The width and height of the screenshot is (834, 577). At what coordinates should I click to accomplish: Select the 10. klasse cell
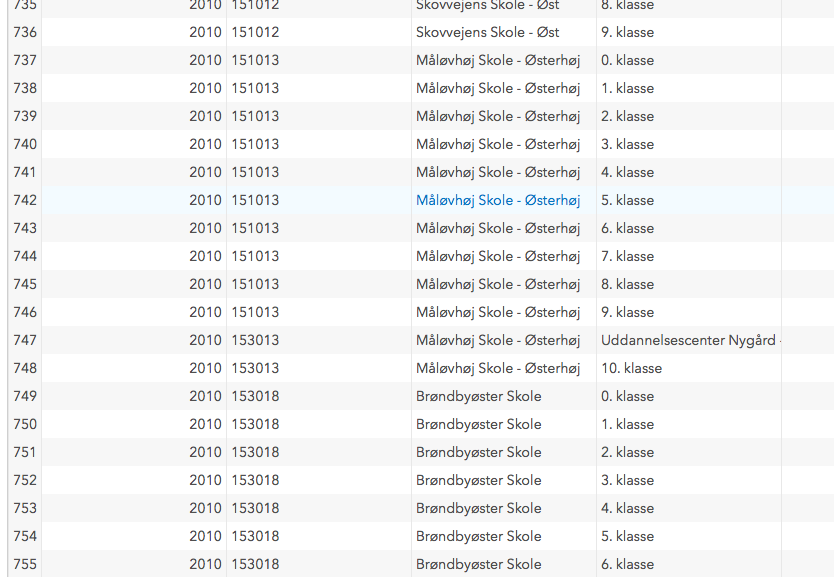coord(631,368)
